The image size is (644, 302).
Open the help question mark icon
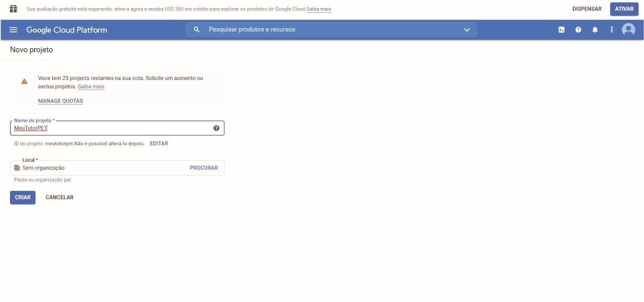click(x=578, y=30)
